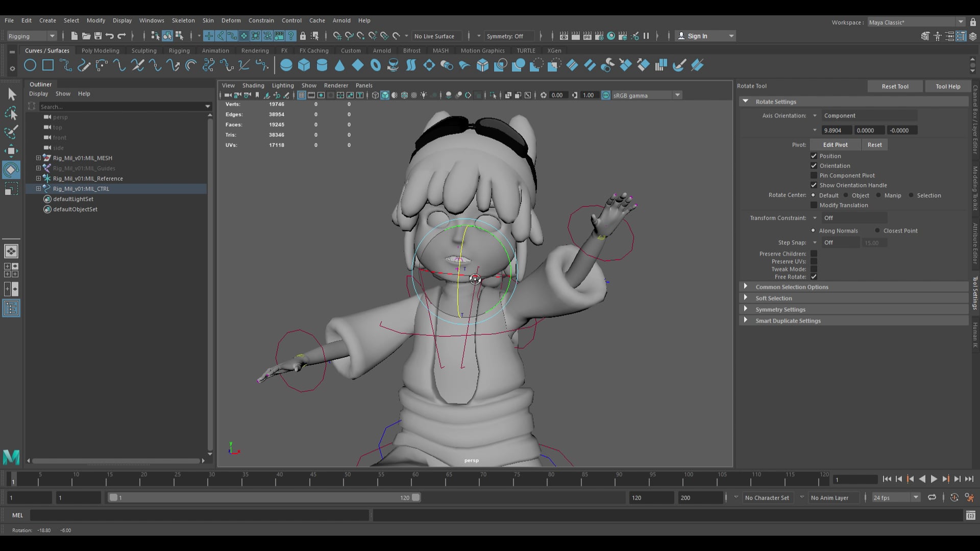
Task: Enable the Pin Component Pivot checkbox
Action: coord(814,176)
